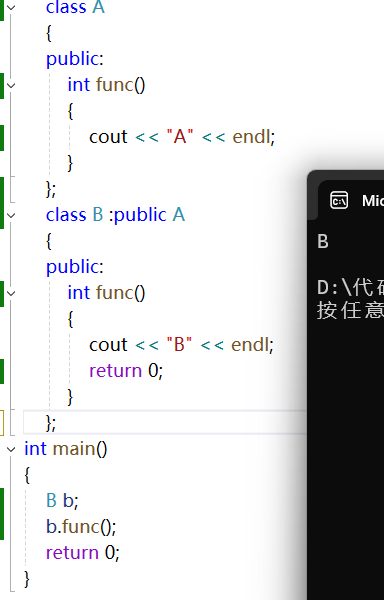Click public: keyword in class B
Screen dimensions: 384x600
click(x=75, y=267)
